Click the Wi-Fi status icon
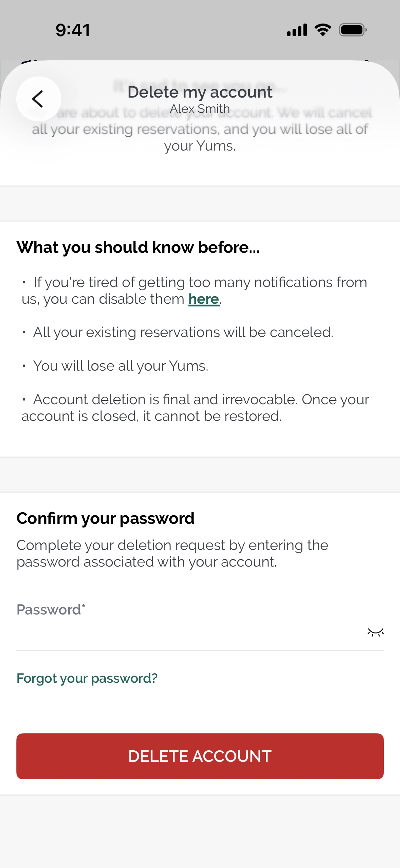The image size is (400, 868). (x=322, y=30)
